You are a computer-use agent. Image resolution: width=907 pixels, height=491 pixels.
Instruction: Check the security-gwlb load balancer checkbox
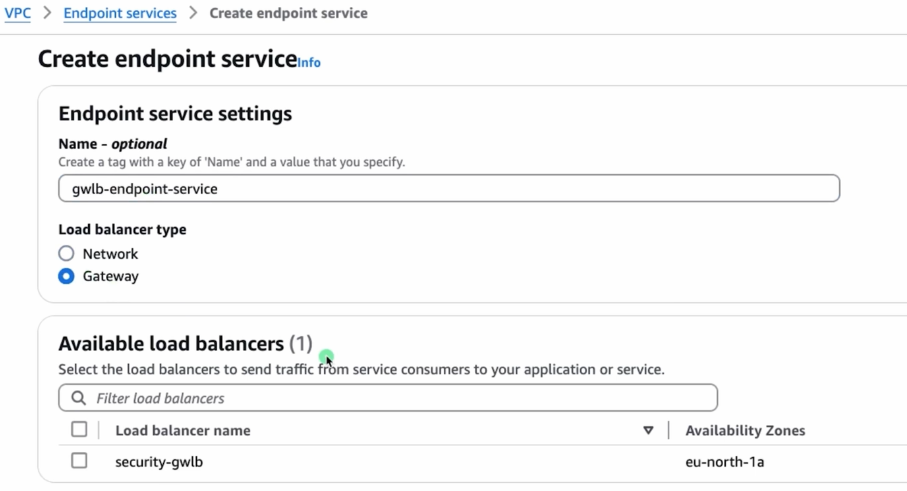pyautogui.click(x=79, y=461)
